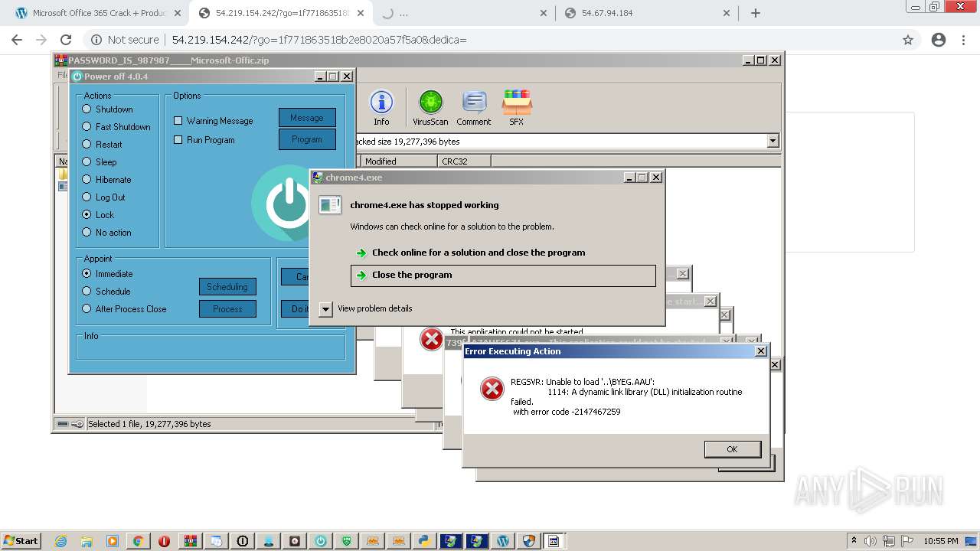
Task: Click WinRAR icon in taskbar
Action: [x=190, y=541]
